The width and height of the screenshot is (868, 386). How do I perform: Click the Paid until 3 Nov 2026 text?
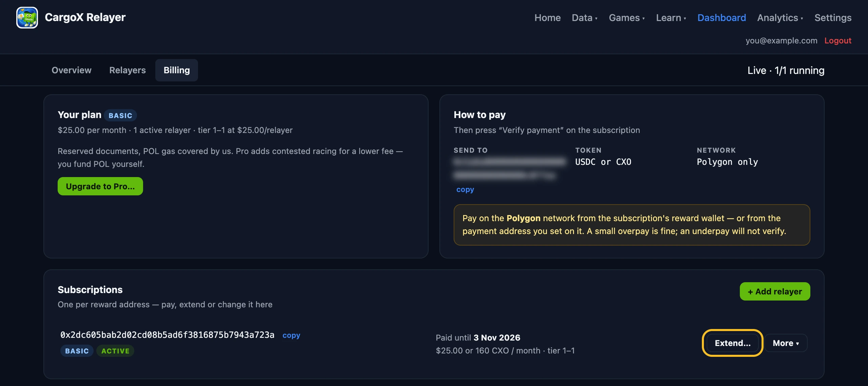(x=478, y=338)
